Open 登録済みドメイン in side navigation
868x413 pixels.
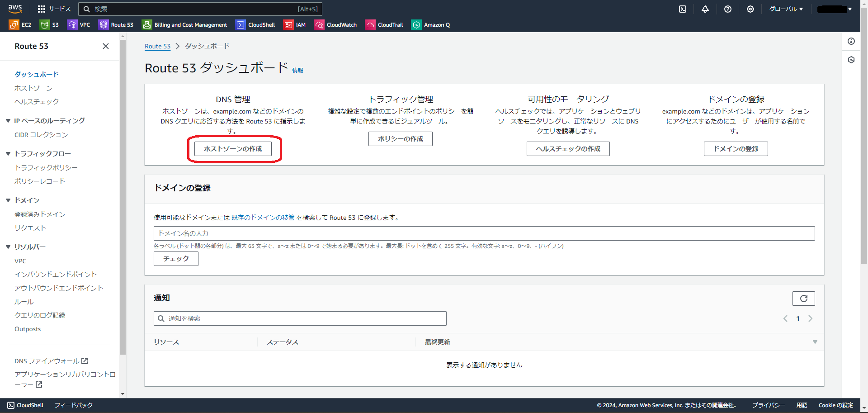(x=40, y=214)
